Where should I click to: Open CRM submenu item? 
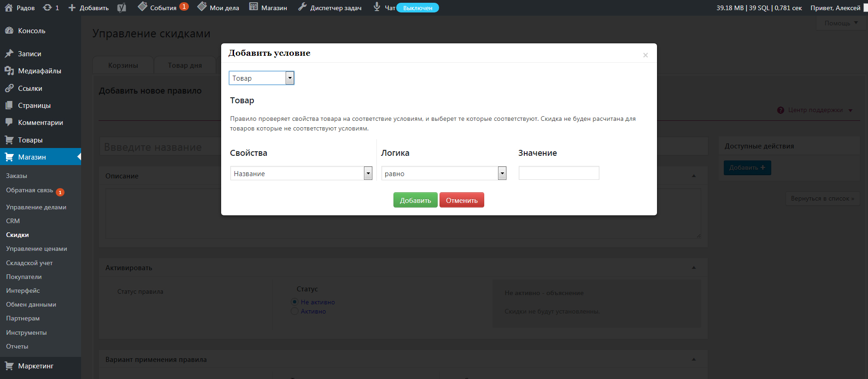(13, 221)
